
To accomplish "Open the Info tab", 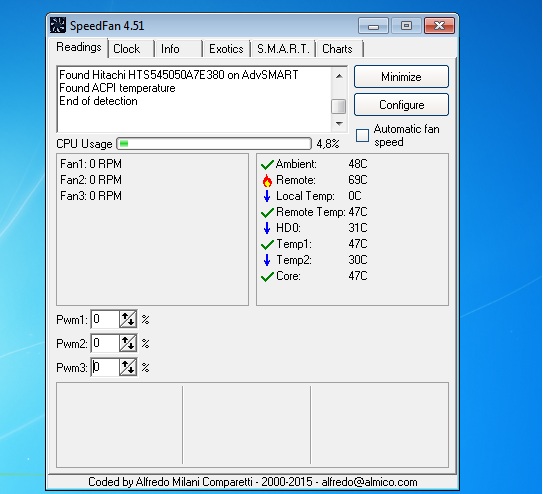I will (x=178, y=49).
